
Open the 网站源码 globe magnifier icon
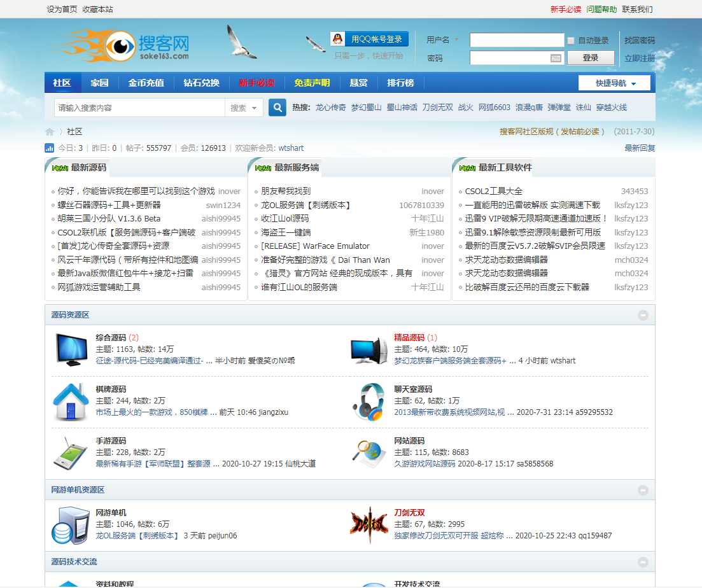point(369,453)
